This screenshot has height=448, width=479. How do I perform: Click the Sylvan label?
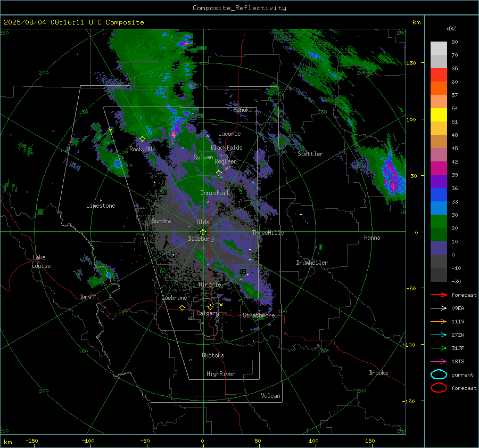tap(203, 157)
